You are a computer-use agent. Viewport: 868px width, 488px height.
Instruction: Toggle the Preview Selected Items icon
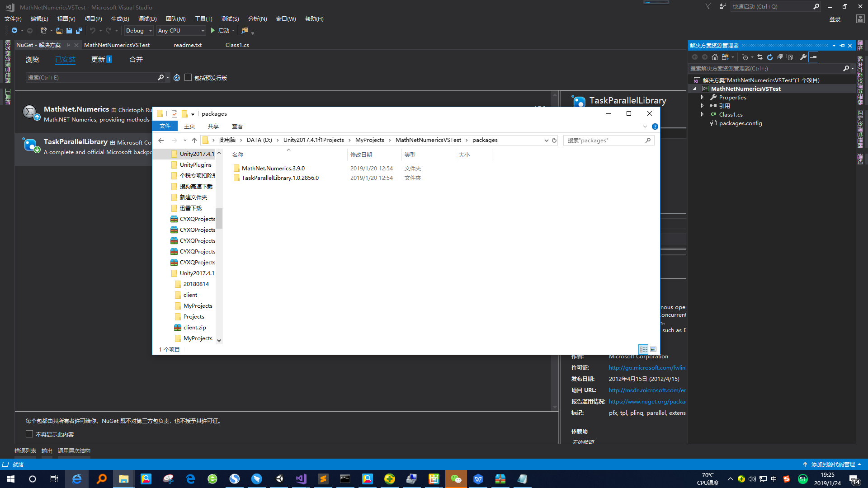[790, 57]
